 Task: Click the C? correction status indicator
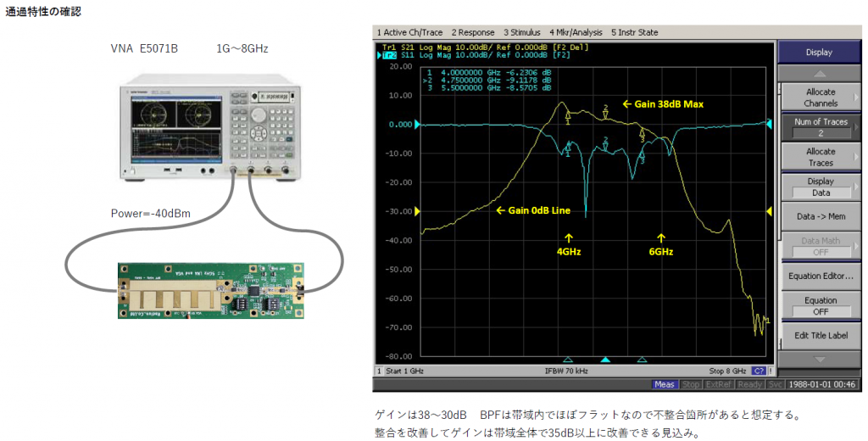click(x=759, y=371)
